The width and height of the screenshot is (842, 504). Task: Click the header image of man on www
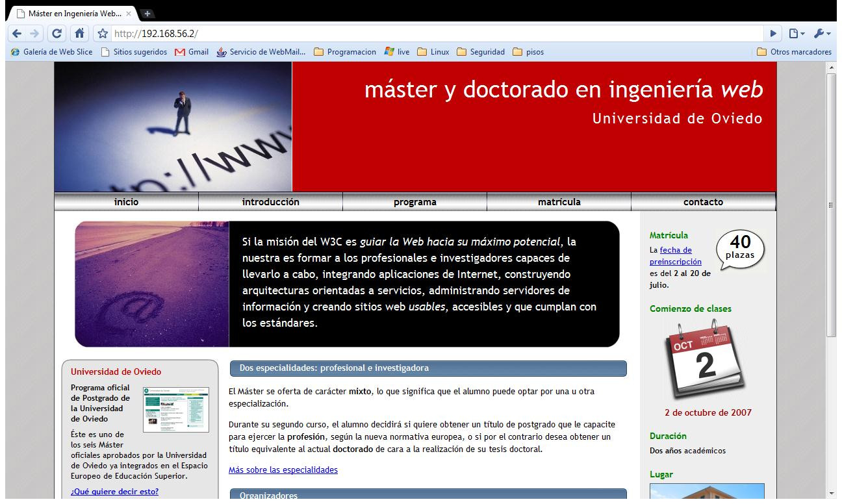(173, 127)
